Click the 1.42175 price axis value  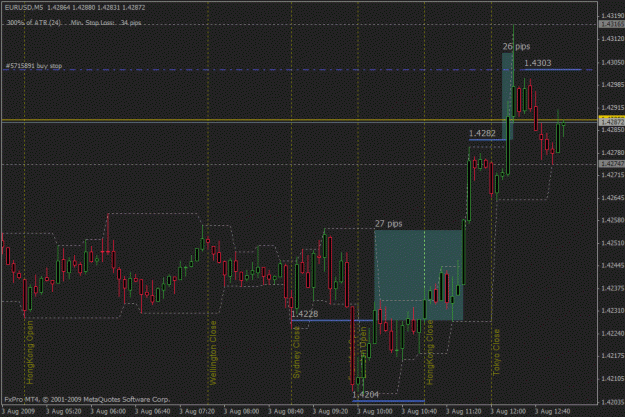(x=612, y=356)
